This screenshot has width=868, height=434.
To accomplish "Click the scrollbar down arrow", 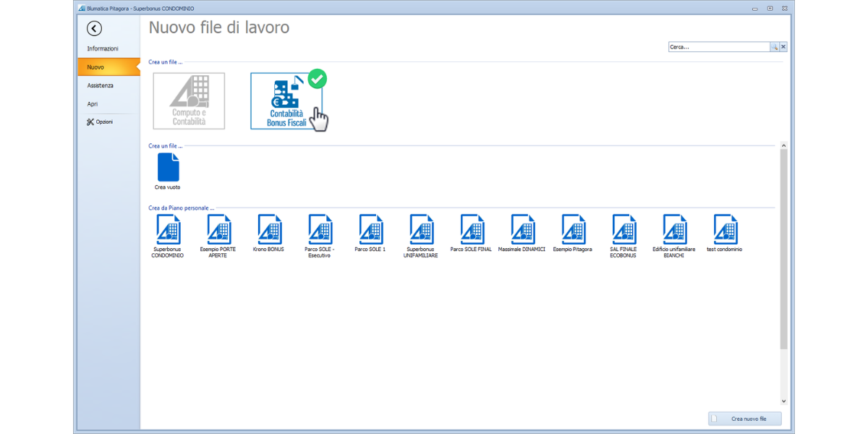I will click(784, 401).
